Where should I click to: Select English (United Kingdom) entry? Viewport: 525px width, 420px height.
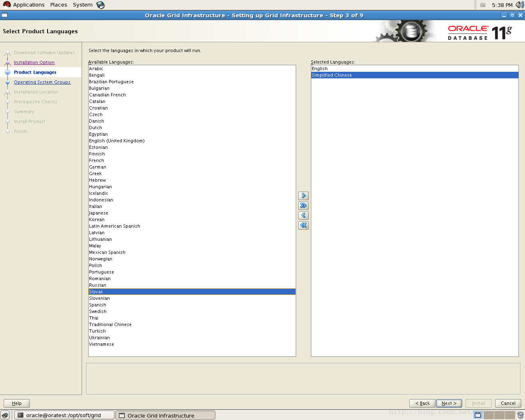point(192,141)
